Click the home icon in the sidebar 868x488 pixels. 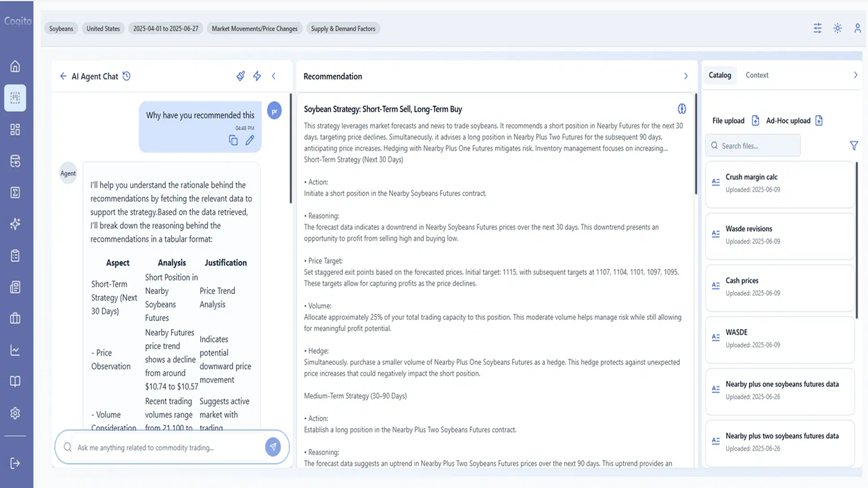point(16,66)
